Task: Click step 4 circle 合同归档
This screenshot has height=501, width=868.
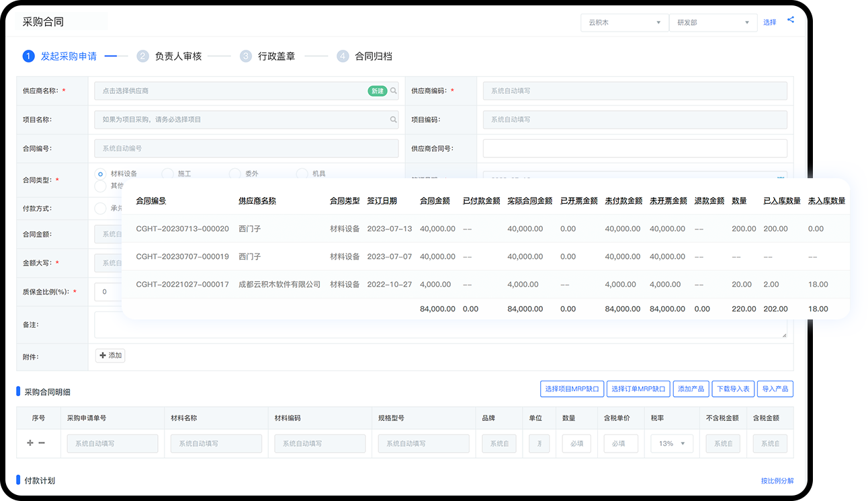Action: click(x=343, y=56)
